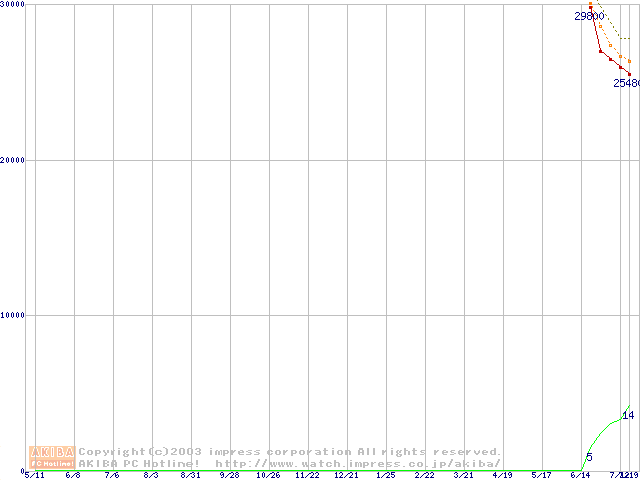This screenshot has height=480, width=640.
Task: Click the green line label 5
Action: pos(589,457)
